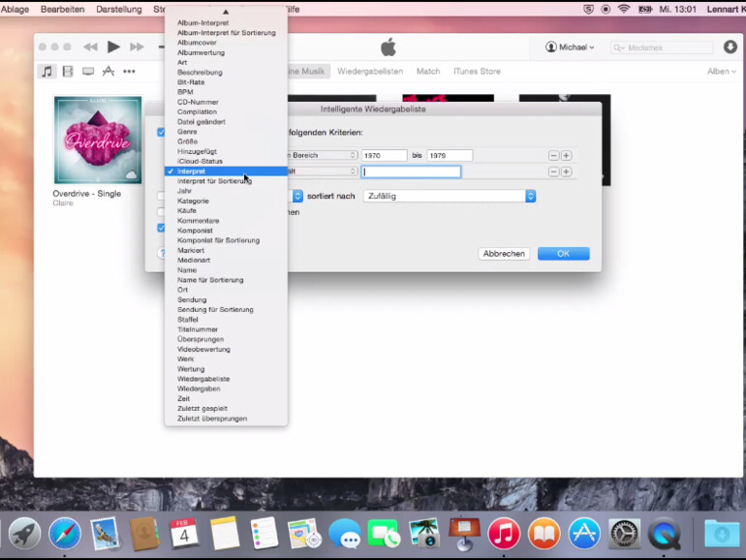
Task: Show more media types (three dots)
Action: pyautogui.click(x=129, y=72)
